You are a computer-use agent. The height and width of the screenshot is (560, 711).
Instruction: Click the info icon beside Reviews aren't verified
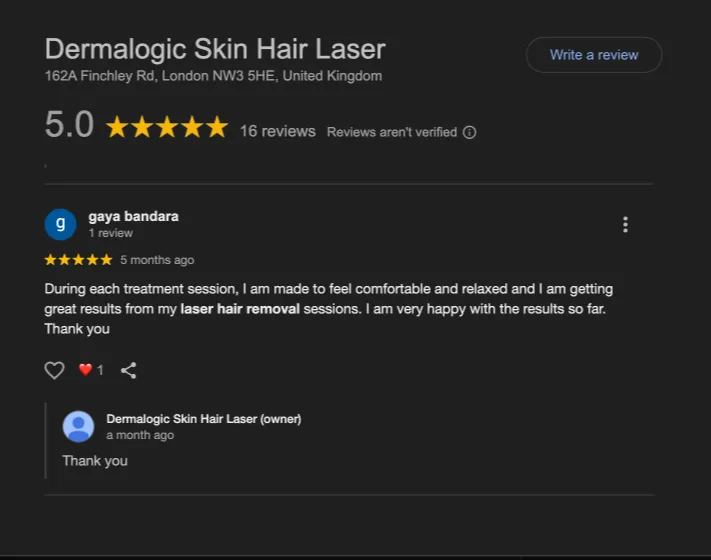469,132
